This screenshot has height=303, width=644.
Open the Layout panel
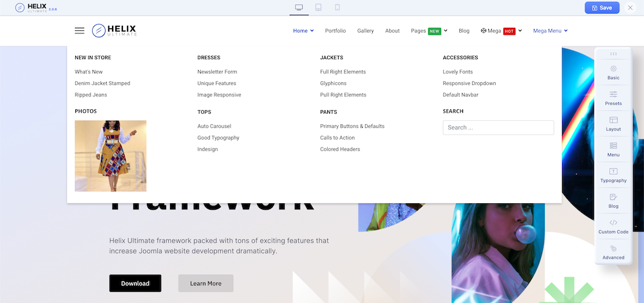[613, 124]
